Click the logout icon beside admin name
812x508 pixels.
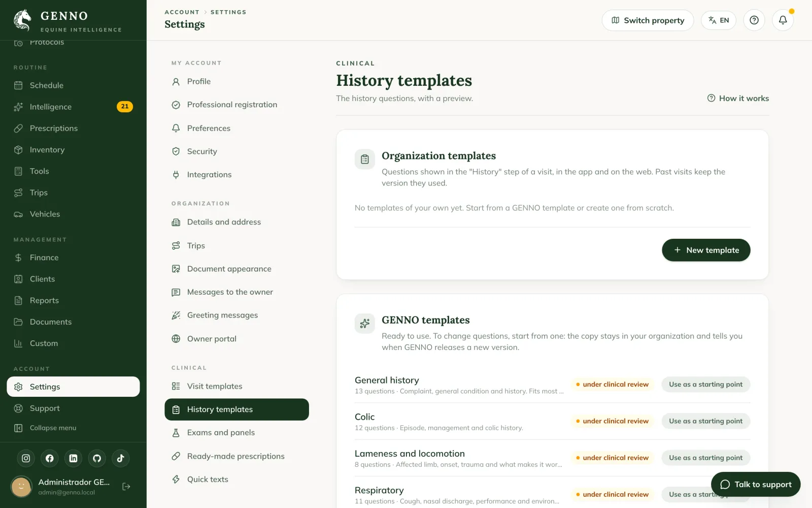click(x=126, y=487)
